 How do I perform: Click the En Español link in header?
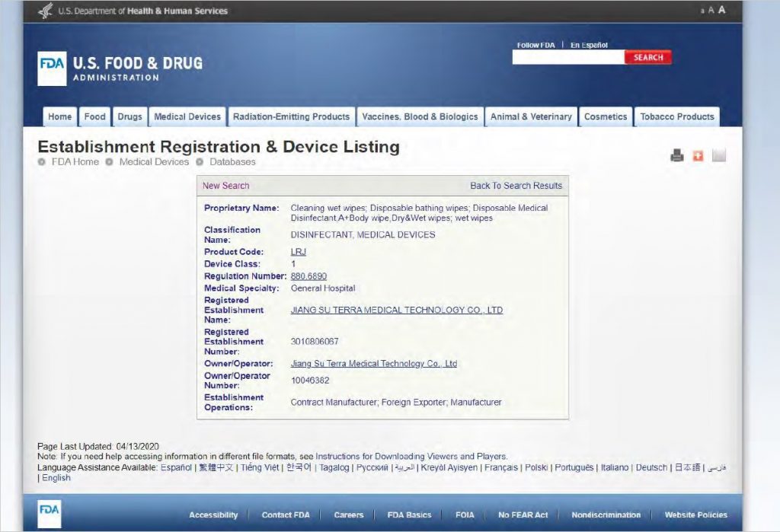(589, 45)
